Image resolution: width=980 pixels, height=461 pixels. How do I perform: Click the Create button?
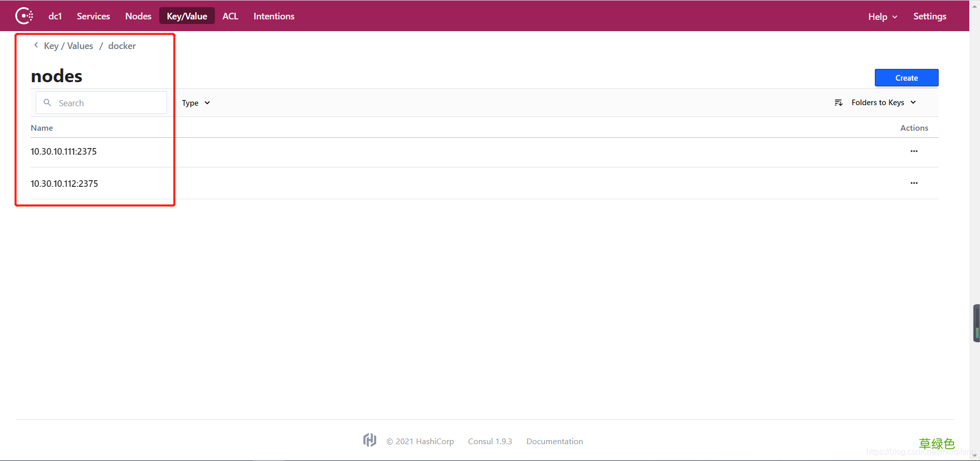click(906, 78)
